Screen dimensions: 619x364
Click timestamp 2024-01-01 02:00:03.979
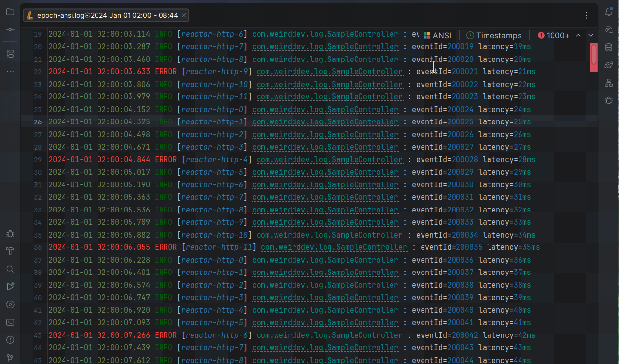99,97
